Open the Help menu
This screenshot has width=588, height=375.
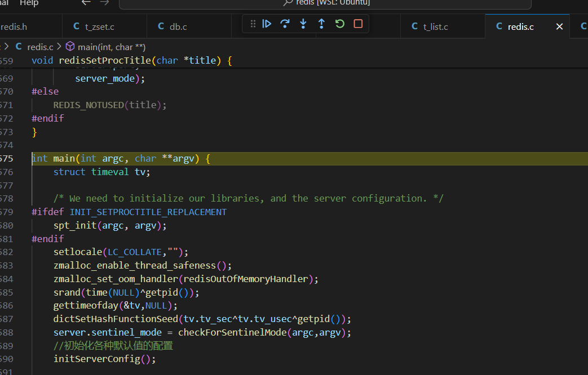click(29, 3)
